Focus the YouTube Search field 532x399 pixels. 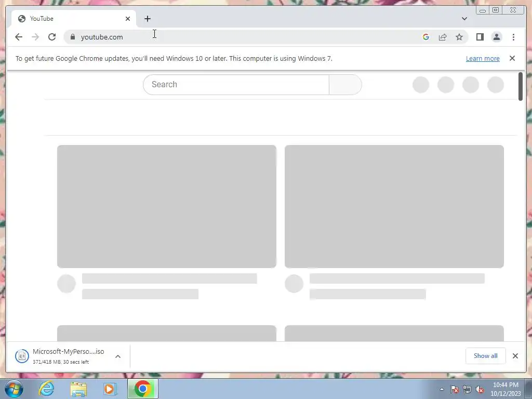(236, 85)
